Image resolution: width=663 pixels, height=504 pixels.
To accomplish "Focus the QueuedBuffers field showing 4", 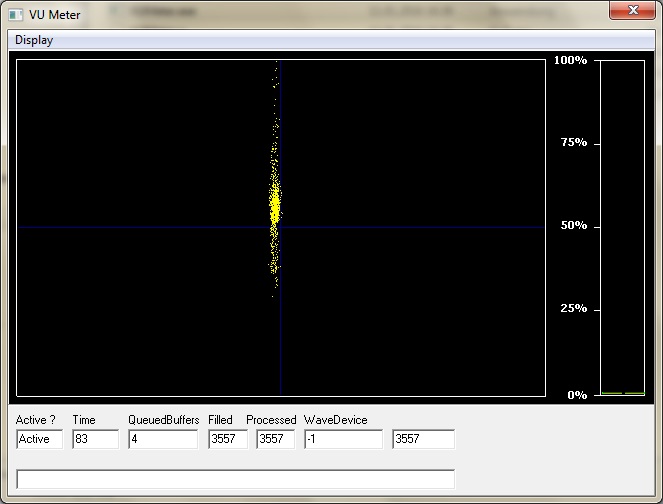I will [x=163, y=439].
